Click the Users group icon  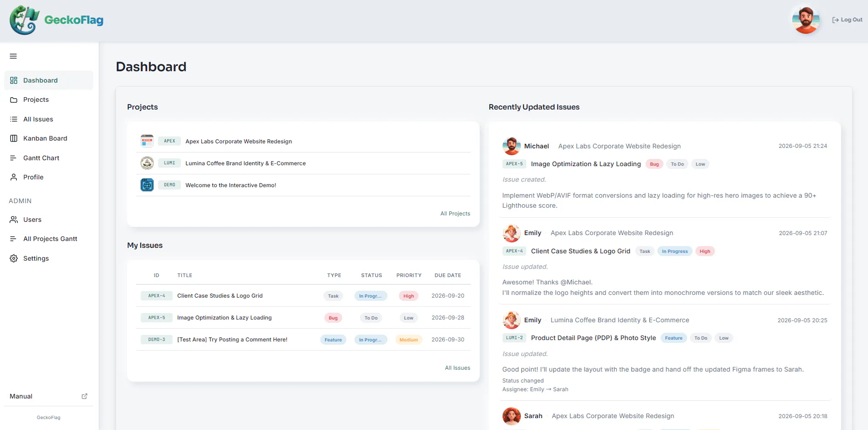(14, 220)
